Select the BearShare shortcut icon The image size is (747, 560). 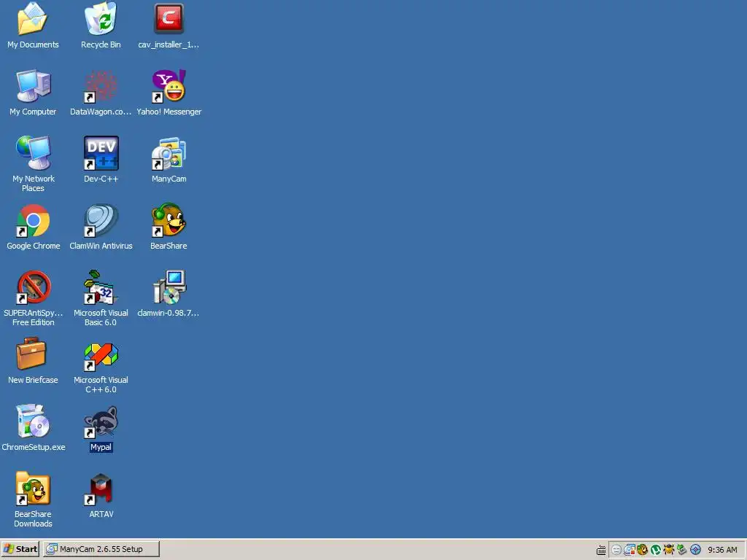[x=169, y=220]
